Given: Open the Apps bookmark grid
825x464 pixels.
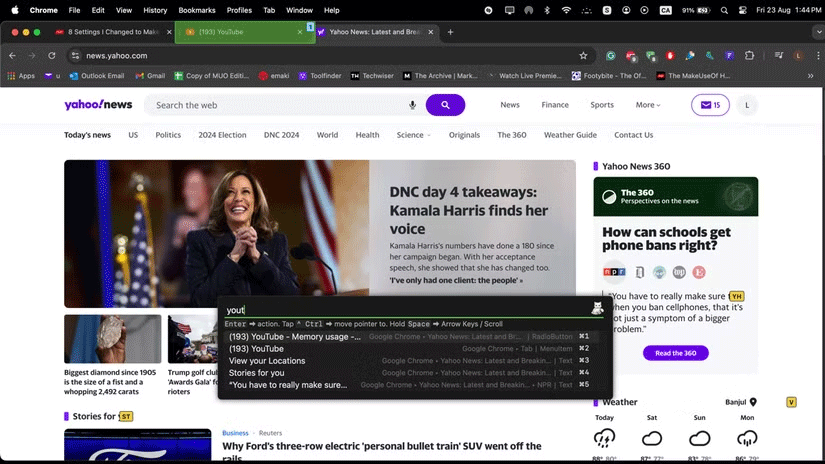Looking at the screenshot, I should 21,76.
